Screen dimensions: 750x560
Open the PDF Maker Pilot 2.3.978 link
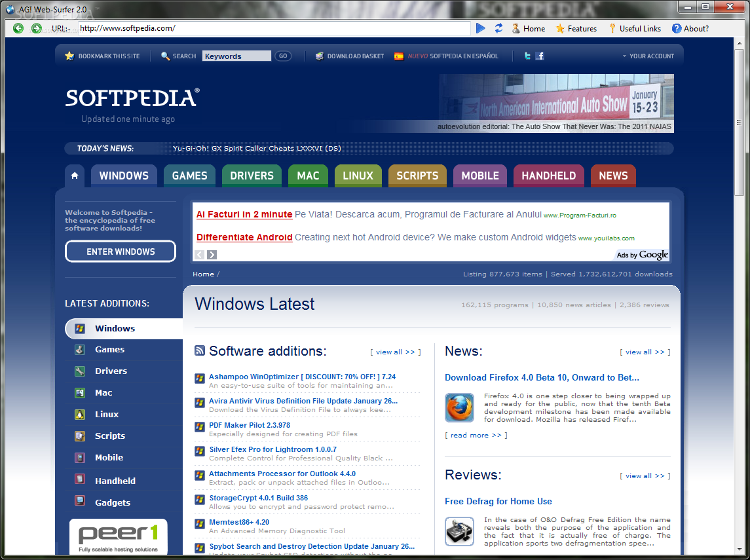[x=250, y=425]
